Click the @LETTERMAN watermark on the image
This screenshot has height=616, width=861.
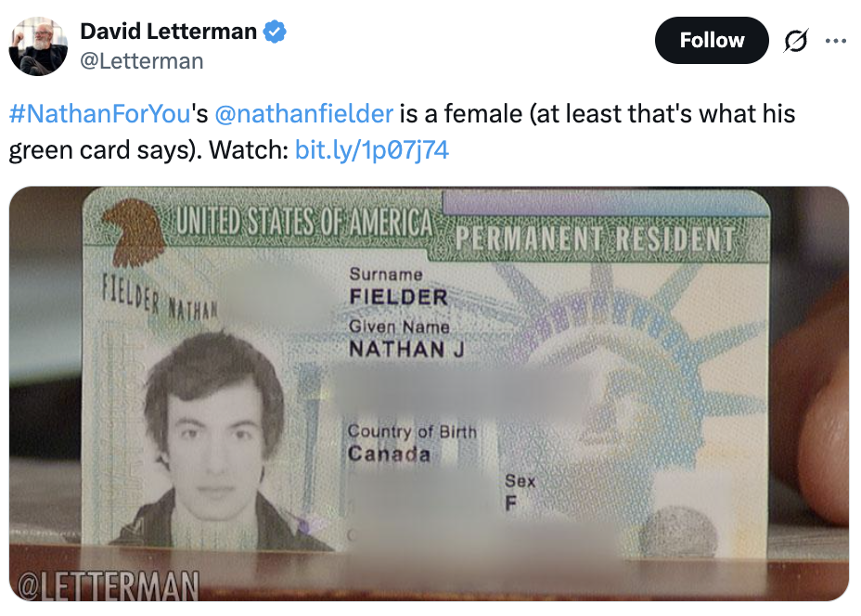point(109,585)
